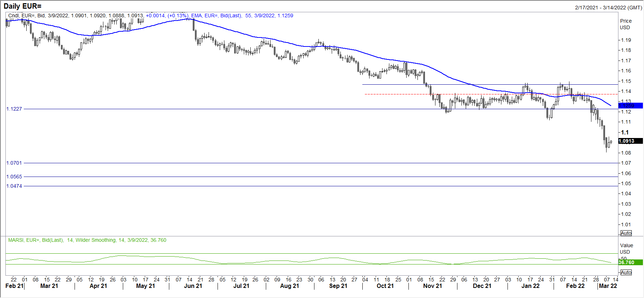Click the 1.03 price axis label
Viewport: 644px width, 298px height.
coord(626,204)
